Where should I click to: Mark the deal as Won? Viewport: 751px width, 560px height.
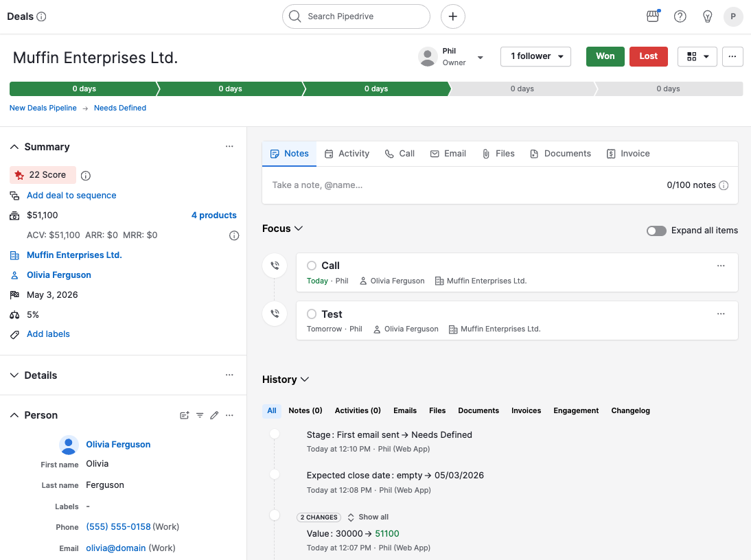coord(605,56)
